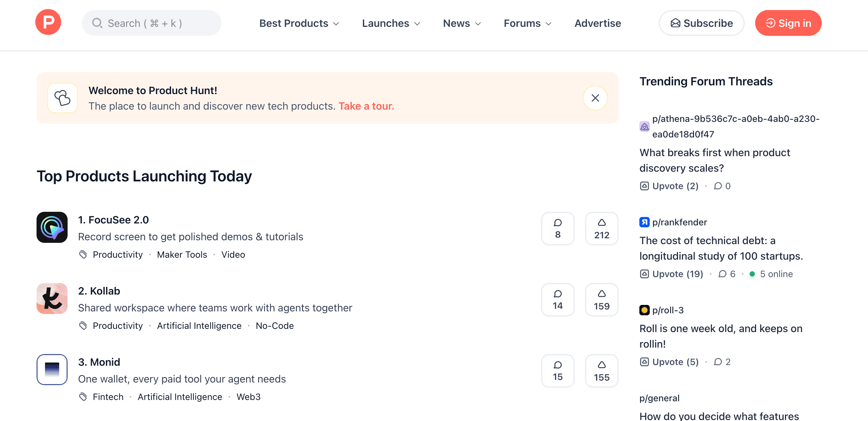The image size is (868, 421).
Task: View the 15 comments on Monid
Action: (x=558, y=371)
